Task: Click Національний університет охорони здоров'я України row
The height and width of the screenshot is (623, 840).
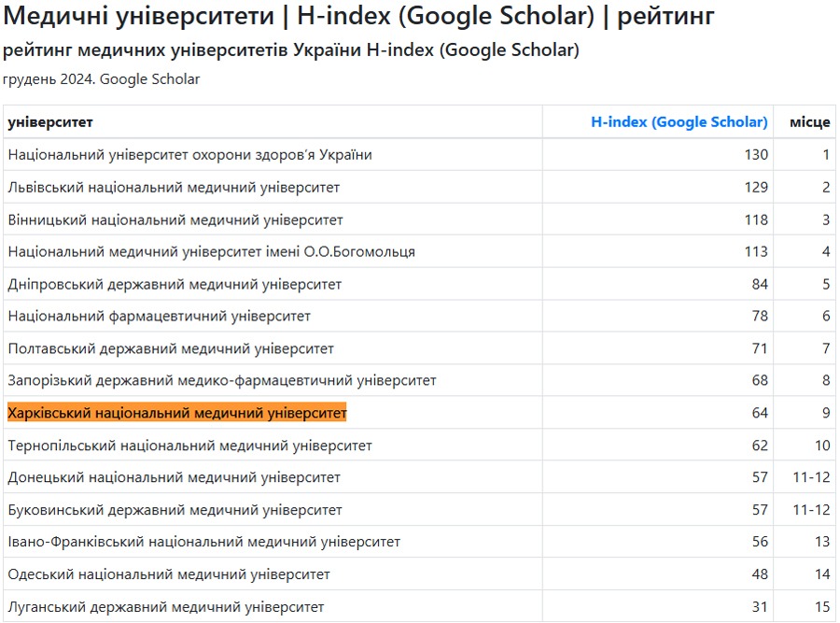Action: (189, 155)
